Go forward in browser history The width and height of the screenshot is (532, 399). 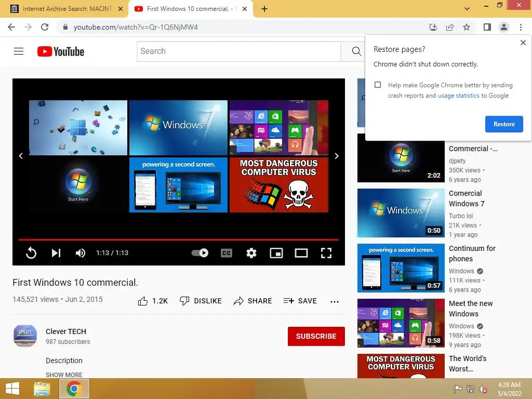point(28,27)
